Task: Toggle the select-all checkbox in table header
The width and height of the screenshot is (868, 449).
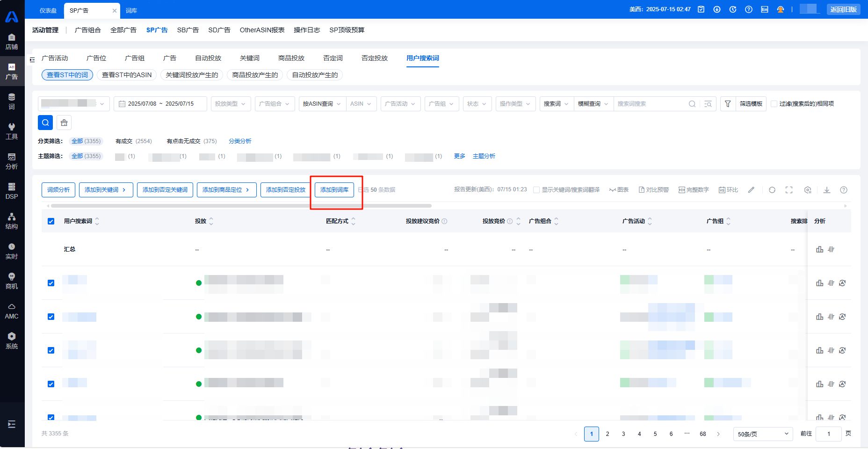Action: (51, 221)
